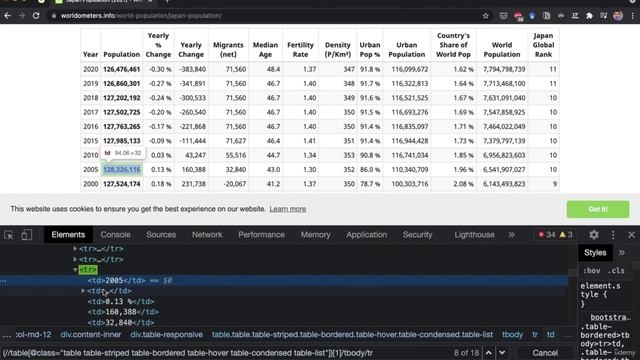Click the table.table-striped breadcrumb item
The image size is (640, 360).
(352, 335)
